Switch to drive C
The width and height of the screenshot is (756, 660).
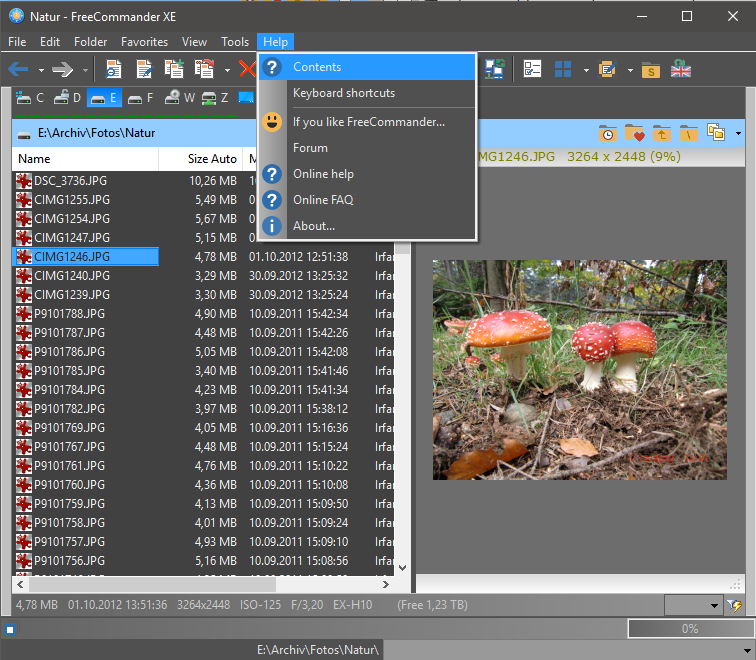(x=29, y=98)
